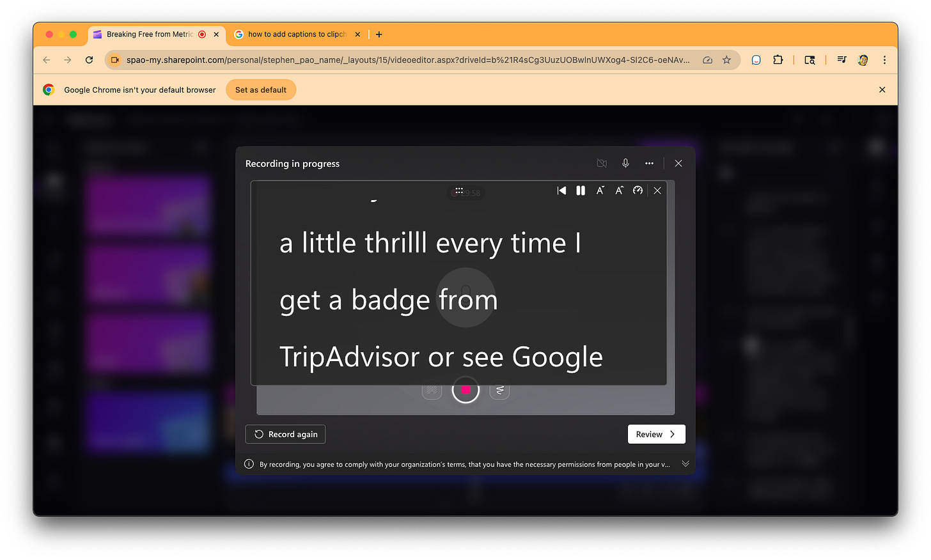The width and height of the screenshot is (931, 560).
Task: Switch to how to add captions tab
Action: [x=297, y=35]
